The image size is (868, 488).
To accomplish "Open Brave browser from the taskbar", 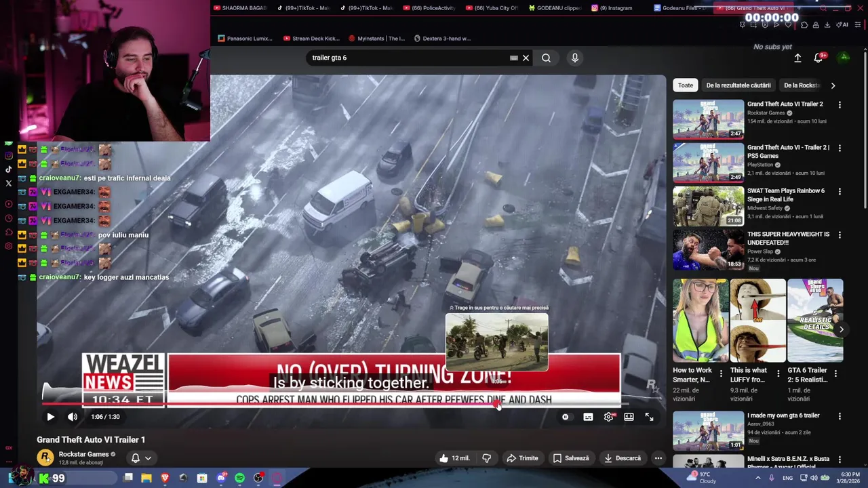I will [x=165, y=479].
